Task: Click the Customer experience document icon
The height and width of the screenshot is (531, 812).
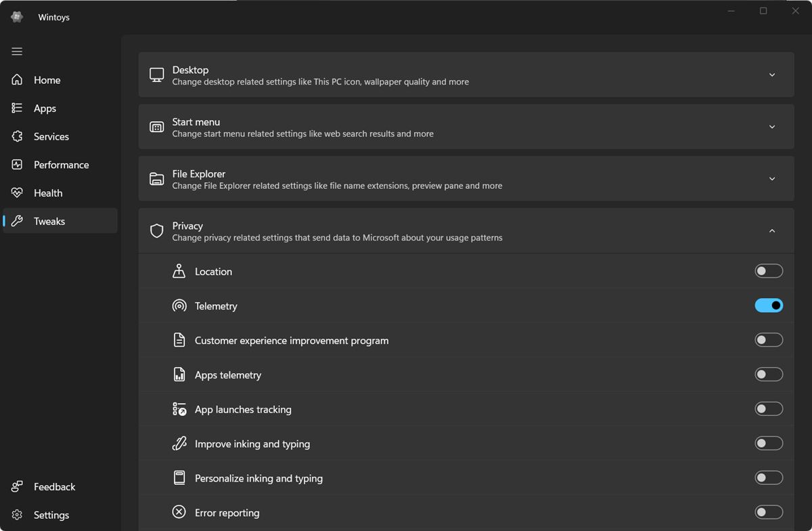Action: coord(179,340)
